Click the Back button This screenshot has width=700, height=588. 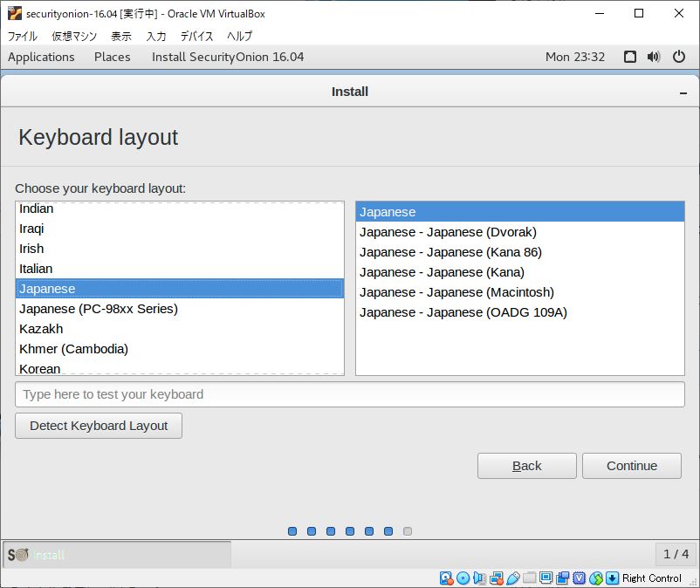527,466
